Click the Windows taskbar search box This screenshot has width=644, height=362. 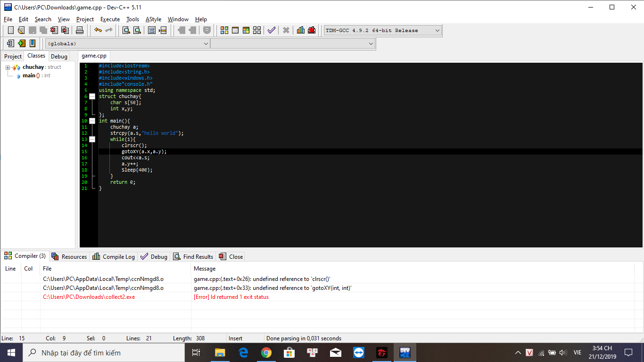pos(104,353)
